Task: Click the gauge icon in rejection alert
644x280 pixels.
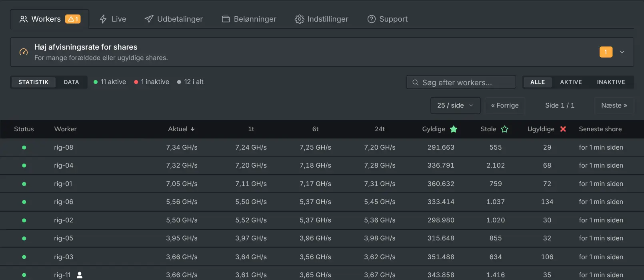Action: (24, 52)
